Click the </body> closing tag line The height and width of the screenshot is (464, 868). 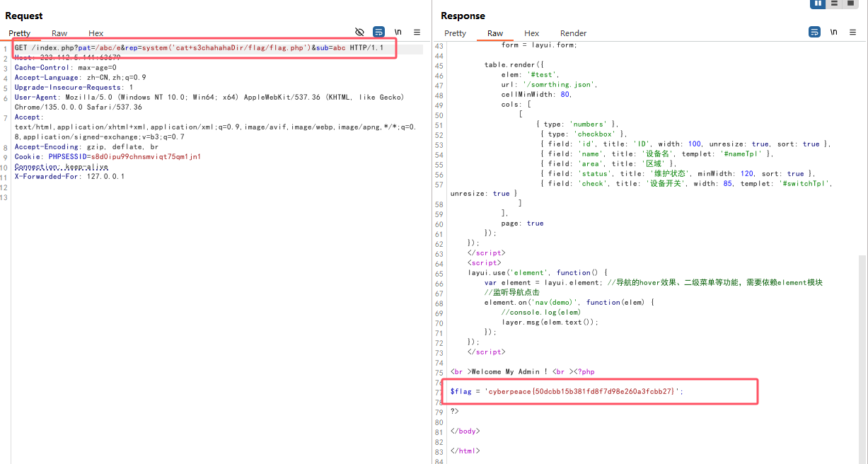(465, 431)
